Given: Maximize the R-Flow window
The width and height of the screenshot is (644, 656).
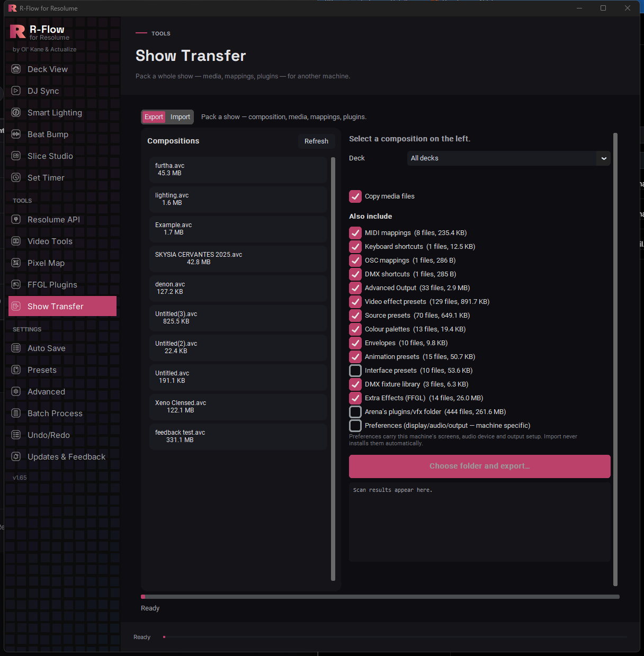Looking at the screenshot, I should coord(603,8).
